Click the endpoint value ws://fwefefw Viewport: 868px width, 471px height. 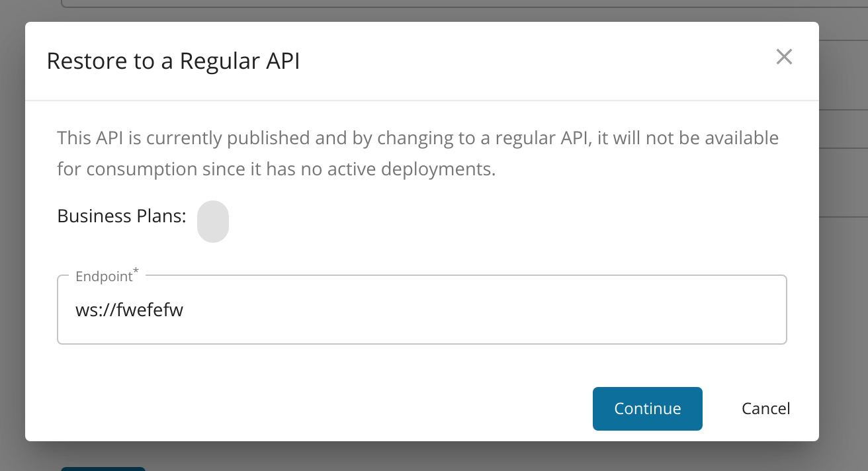pos(130,309)
